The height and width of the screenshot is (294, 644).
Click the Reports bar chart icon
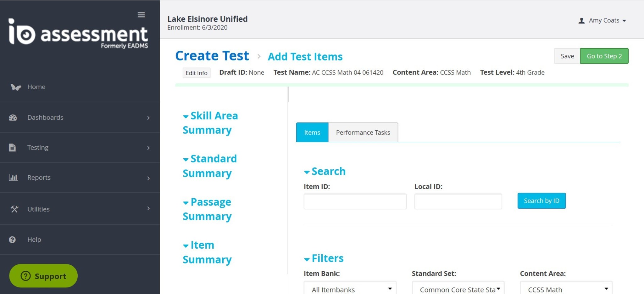pyautogui.click(x=13, y=178)
